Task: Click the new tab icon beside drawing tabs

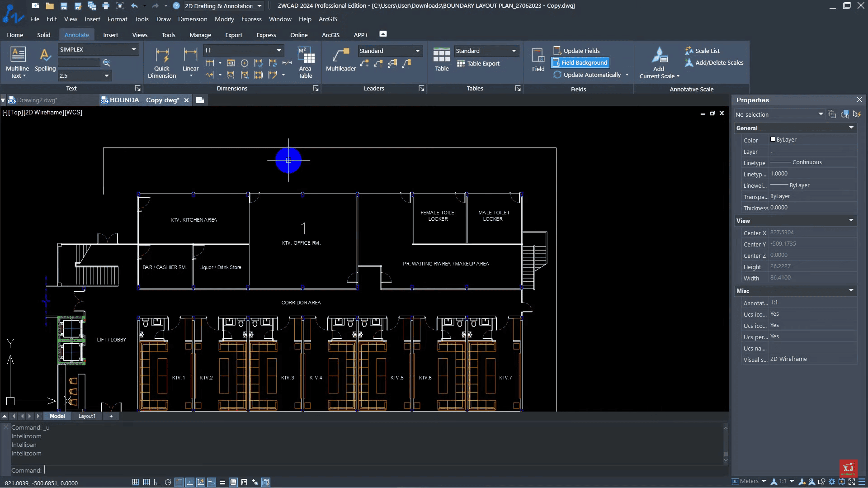Action: coord(200,100)
